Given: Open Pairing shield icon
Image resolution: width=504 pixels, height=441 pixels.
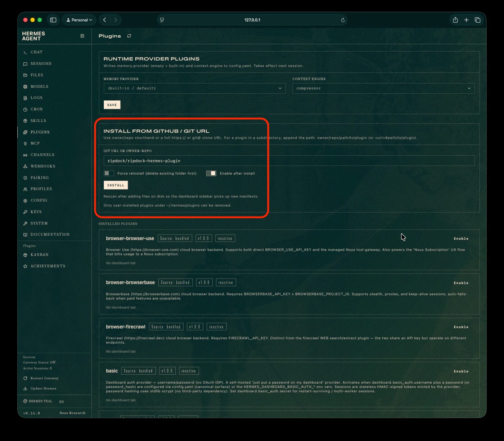Looking at the screenshot, I should pyautogui.click(x=25, y=178).
